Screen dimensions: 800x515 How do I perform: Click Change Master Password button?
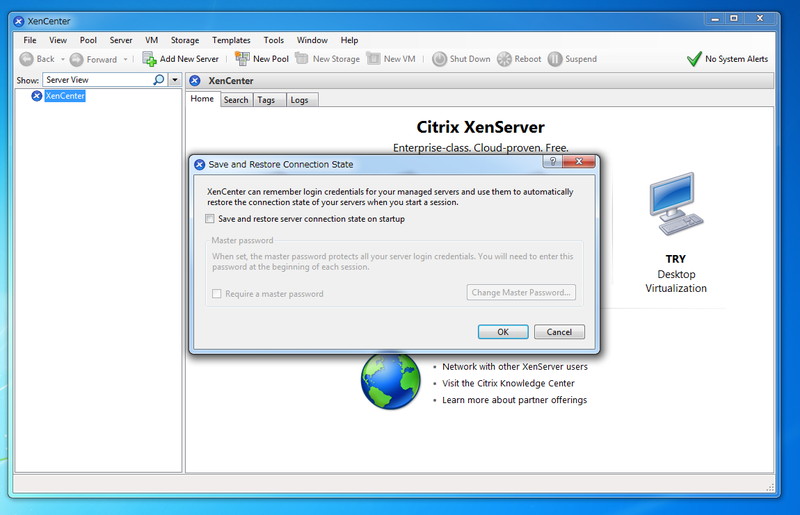pyautogui.click(x=521, y=292)
